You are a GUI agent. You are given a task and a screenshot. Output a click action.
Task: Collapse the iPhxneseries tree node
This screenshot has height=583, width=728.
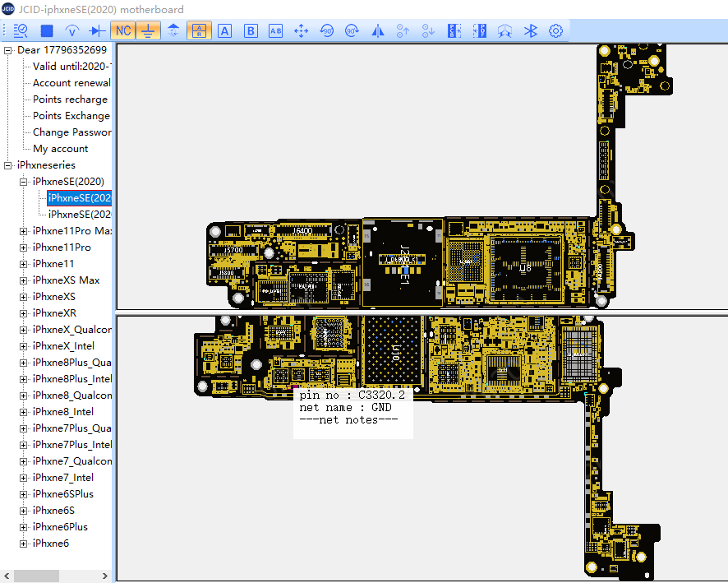click(x=8, y=165)
